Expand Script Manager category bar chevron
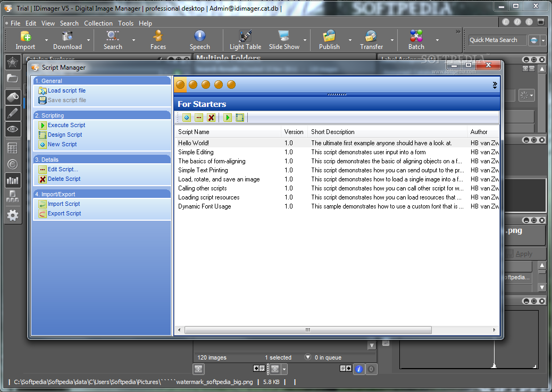552x392 pixels. point(495,85)
